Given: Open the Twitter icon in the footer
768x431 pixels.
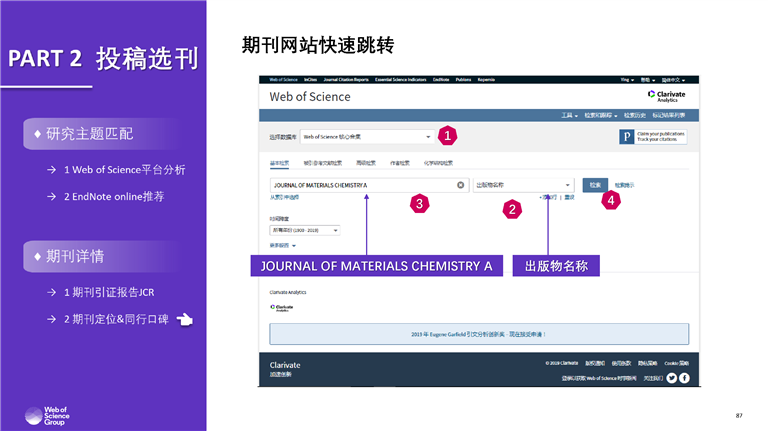Looking at the screenshot, I should click(672, 378).
